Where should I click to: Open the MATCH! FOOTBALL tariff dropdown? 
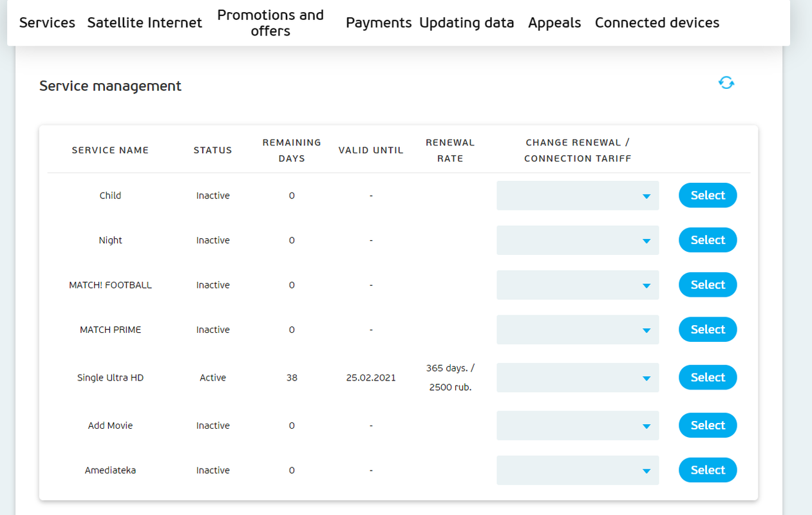578,285
